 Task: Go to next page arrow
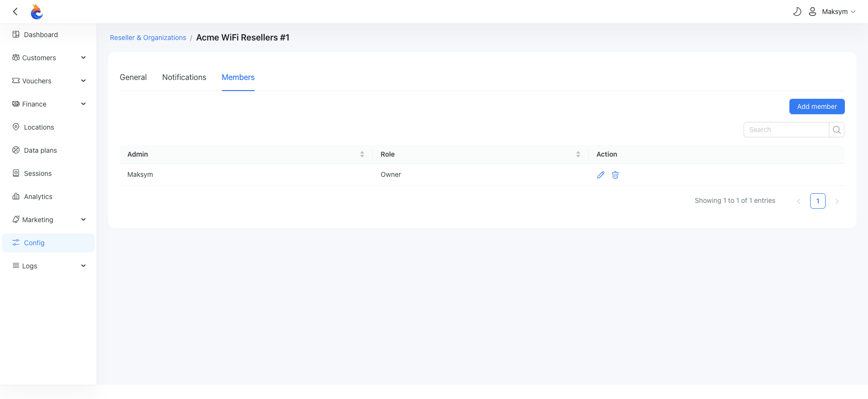(x=837, y=201)
